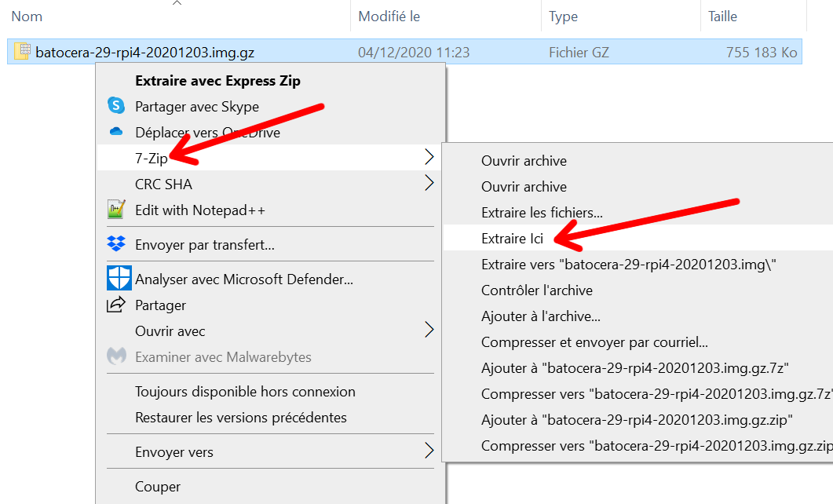833x504 pixels.
Task: Sort by the Modifié le column header
Action: 389,16
